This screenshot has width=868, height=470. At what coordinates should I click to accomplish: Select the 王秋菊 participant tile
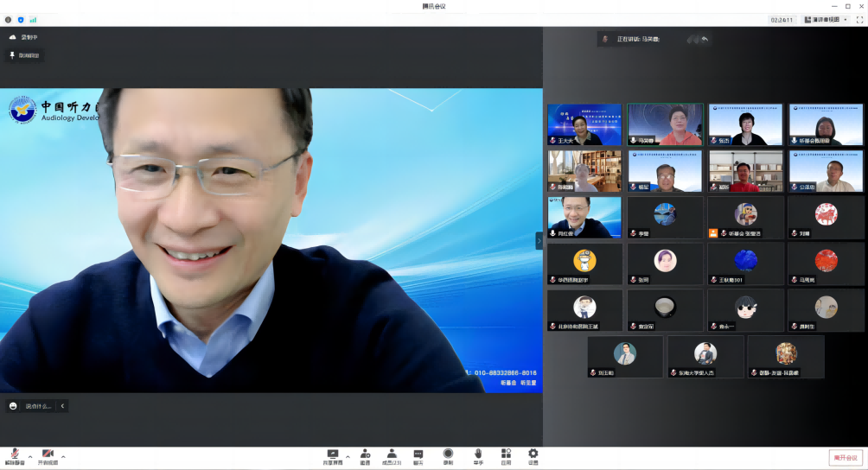click(x=745, y=264)
